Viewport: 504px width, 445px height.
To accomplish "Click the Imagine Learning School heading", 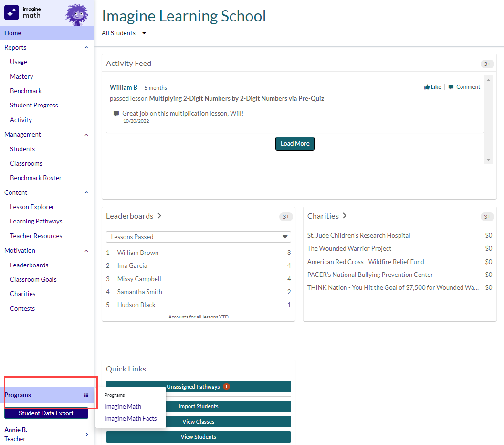I will coord(184,16).
